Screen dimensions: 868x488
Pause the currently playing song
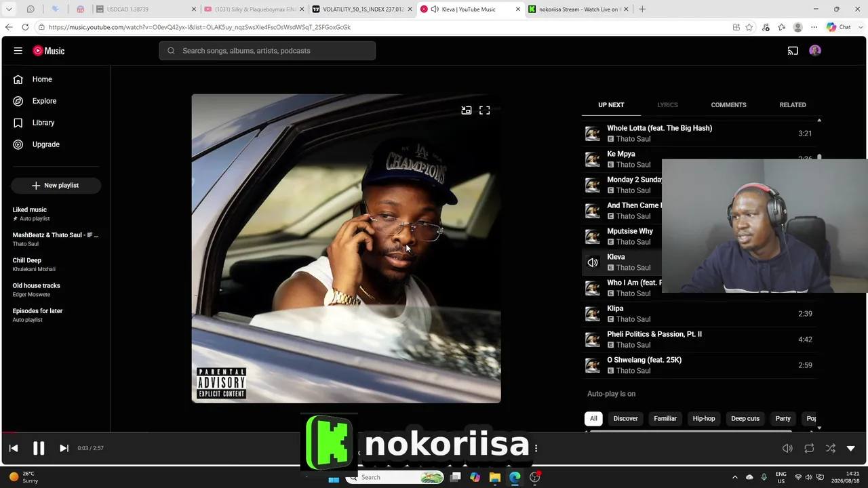coord(39,448)
